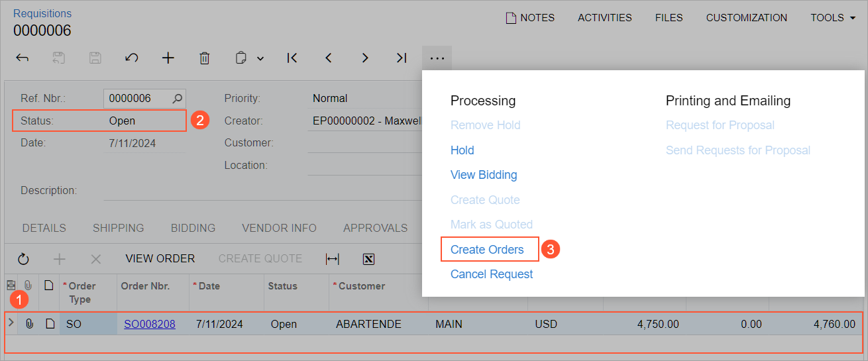Open the more actions ellipsis button
Screen dimensions: 868x361
[437, 58]
